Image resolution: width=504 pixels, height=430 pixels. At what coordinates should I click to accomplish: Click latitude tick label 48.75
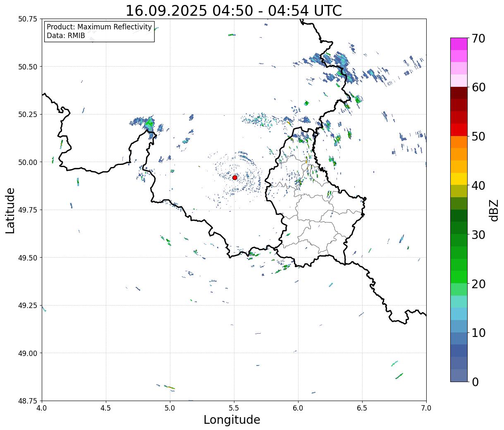pos(27,401)
